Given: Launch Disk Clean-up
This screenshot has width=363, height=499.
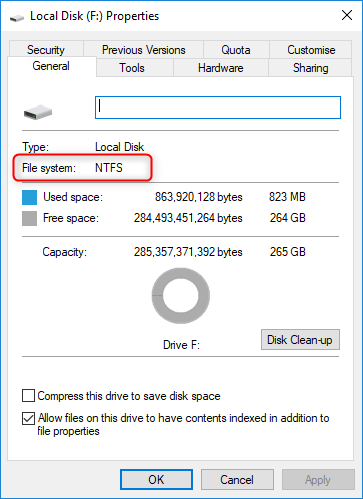Looking at the screenshot, I should point(300,340).
